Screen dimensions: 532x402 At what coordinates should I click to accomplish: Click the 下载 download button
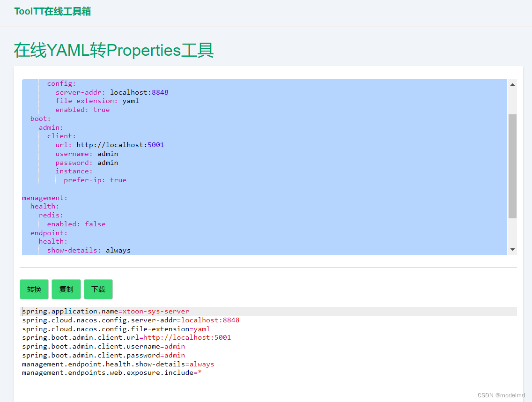(x=98, y=289)
